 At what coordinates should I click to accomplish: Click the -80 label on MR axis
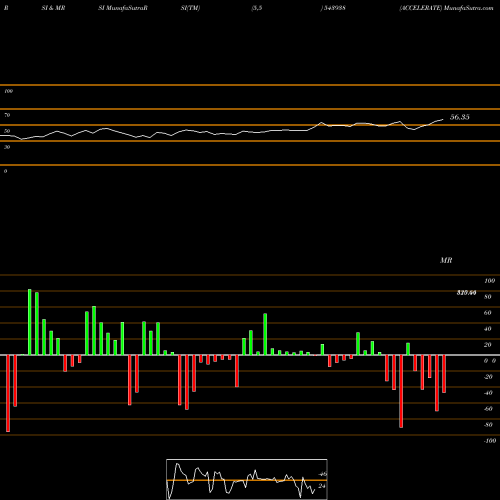488,425
